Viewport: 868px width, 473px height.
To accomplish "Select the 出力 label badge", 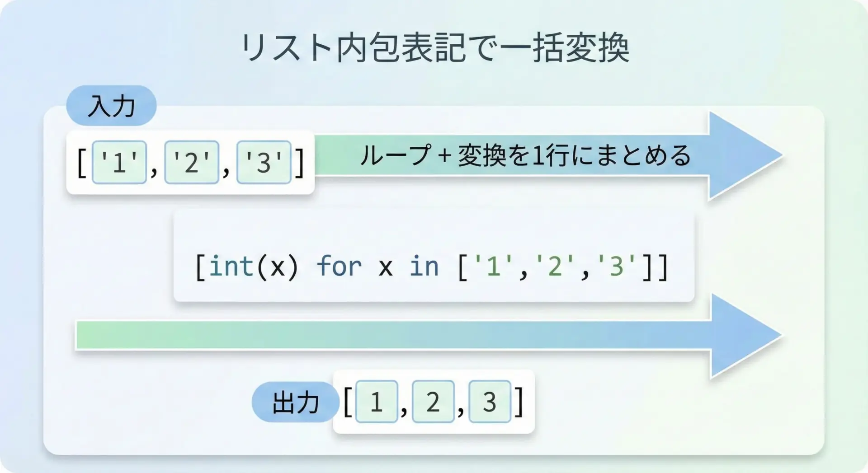I will tap(295, 402).
